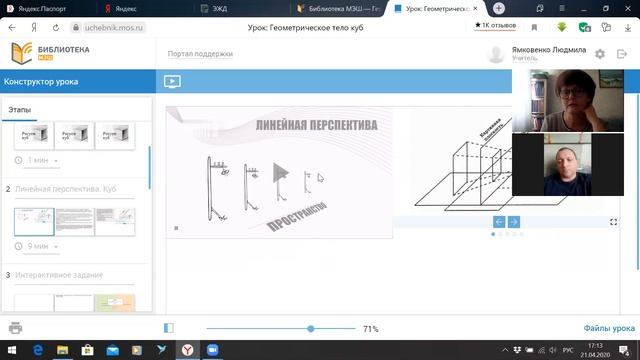This screenshot has width=640, height=360.
Task: Click the previous slide arrow button
Action: (x=499, y=222)
